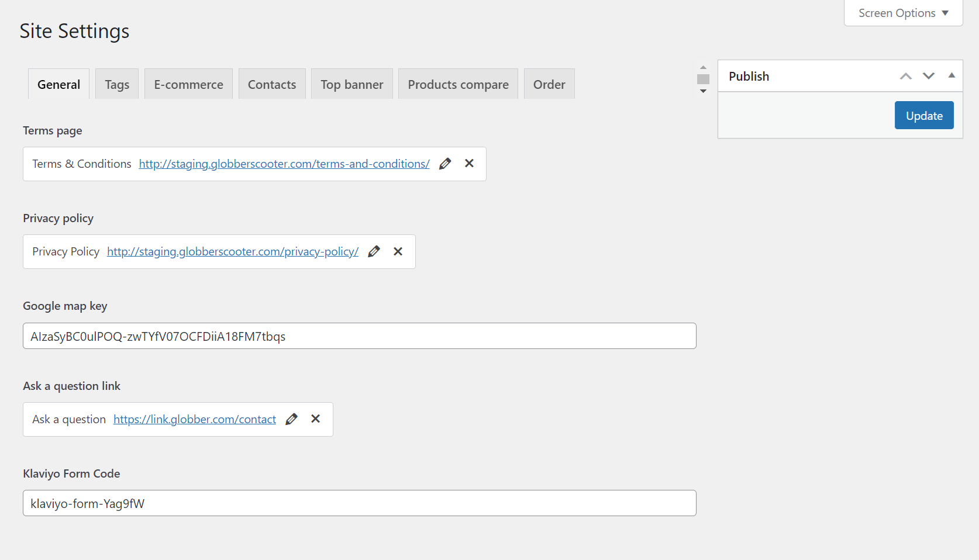Remove the Privacy Policy link

click(x=398, y=251)
